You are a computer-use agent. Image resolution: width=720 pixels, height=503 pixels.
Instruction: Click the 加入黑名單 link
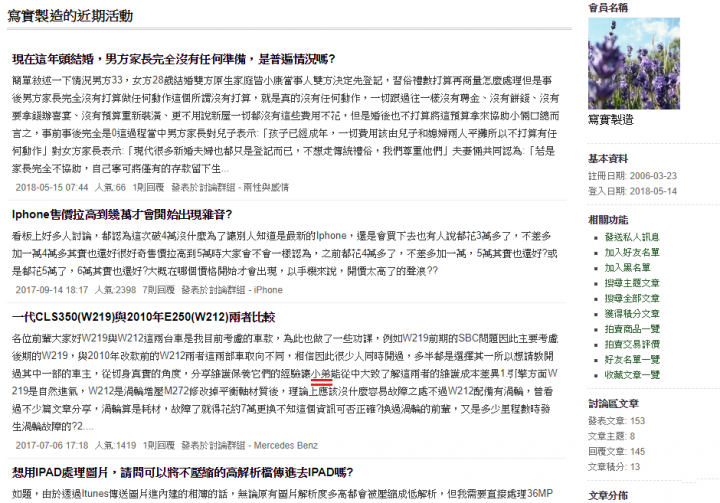click(x=627, y=268)
